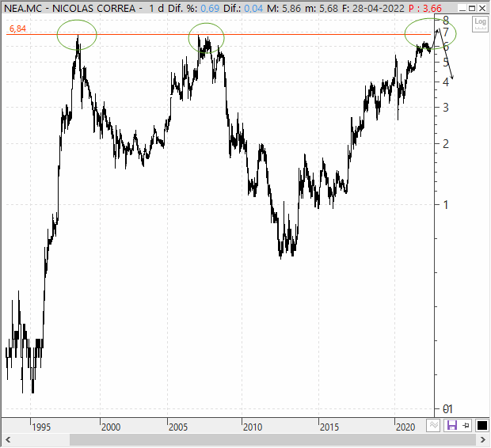491x448 pixels.
Task: Click the scrollbar left arrow
Action: tap(8, 440)
